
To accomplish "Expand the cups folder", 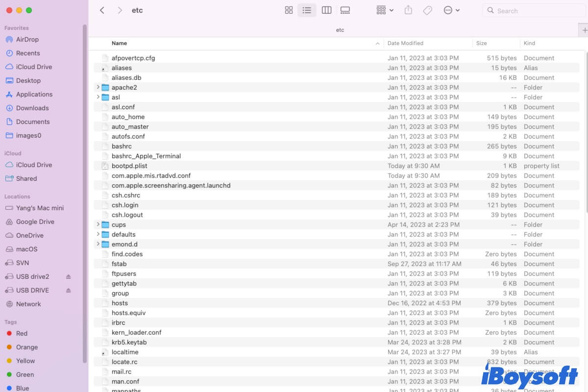I will coord(98,224).
